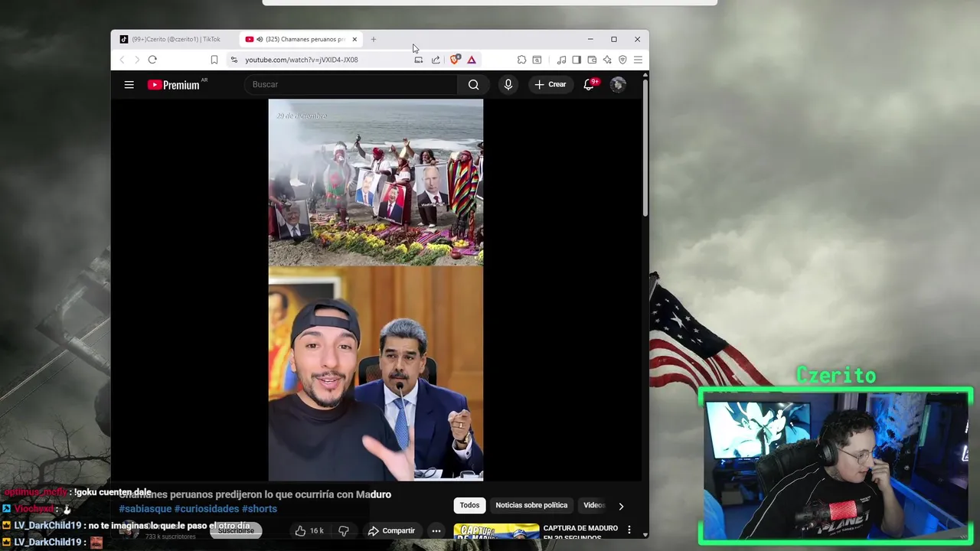980x551 pixels.
Task: Open the #curiosidades hashtag link
Action: tap(207, 509)
